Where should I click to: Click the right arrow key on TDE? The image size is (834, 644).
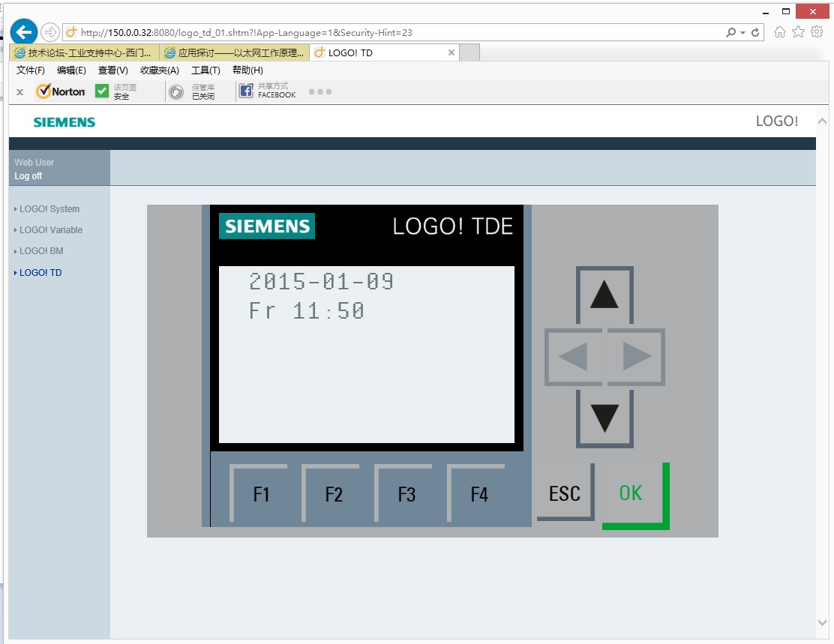click(636, 356)
